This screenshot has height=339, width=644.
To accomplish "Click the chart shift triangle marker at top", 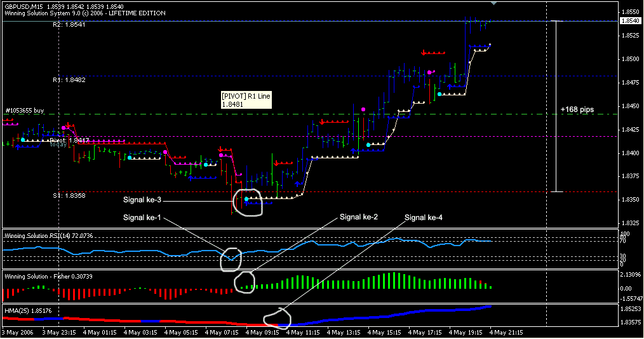I will click(x=494, y=4).
